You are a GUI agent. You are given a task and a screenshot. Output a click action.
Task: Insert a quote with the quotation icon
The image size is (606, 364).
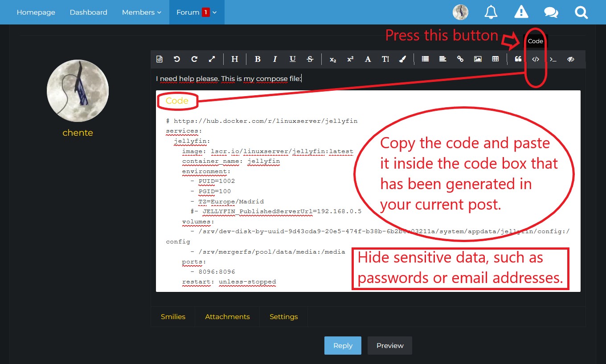[518, 59]
